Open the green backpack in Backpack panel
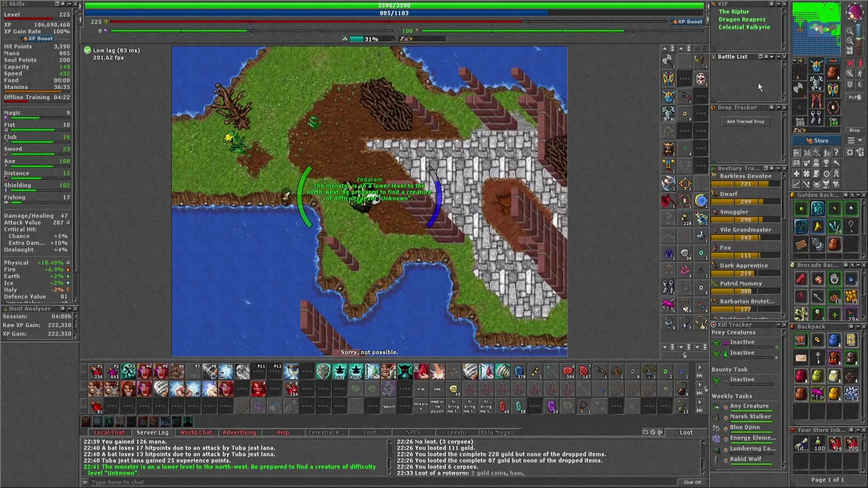The width and height of the screenshot is (868, 488). [x=818, y=376]
